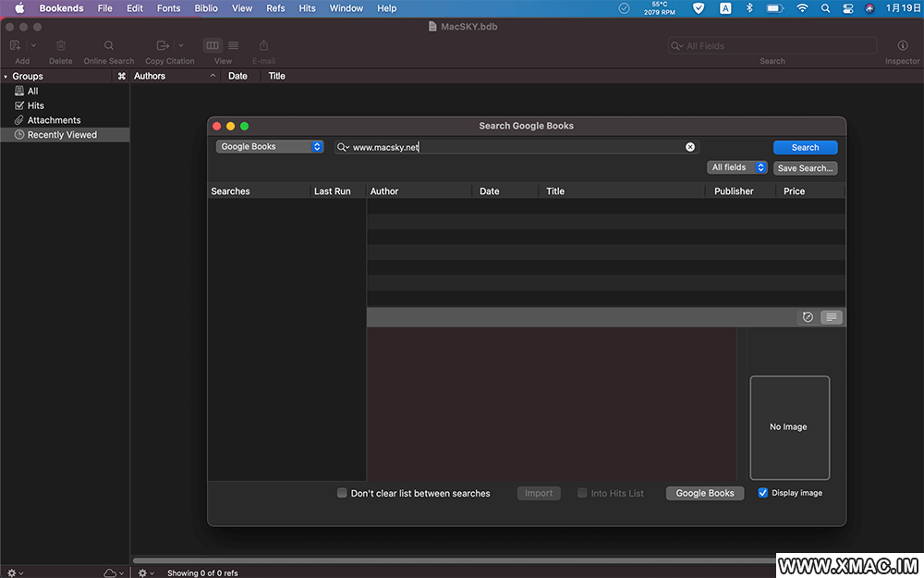Click the Add reference toolbar icon
This screenshot has width=924, height=578.
pos(15,45)
